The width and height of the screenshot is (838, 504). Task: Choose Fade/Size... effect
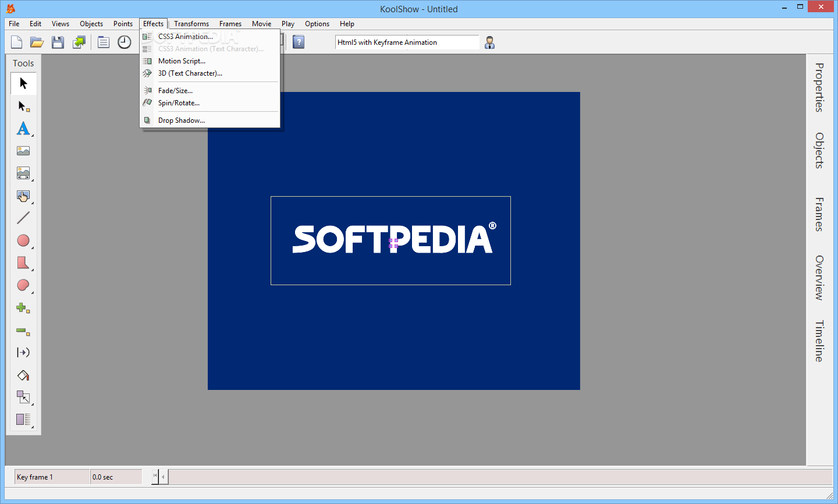210,91
